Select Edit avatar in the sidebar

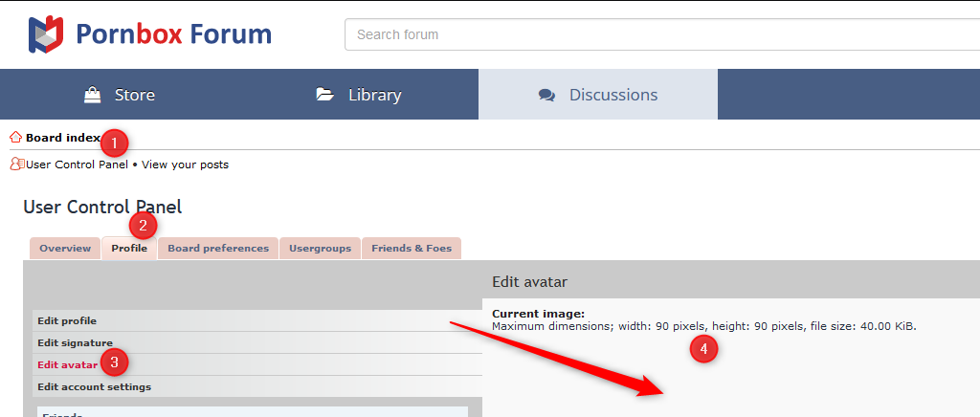click(67, 364)
